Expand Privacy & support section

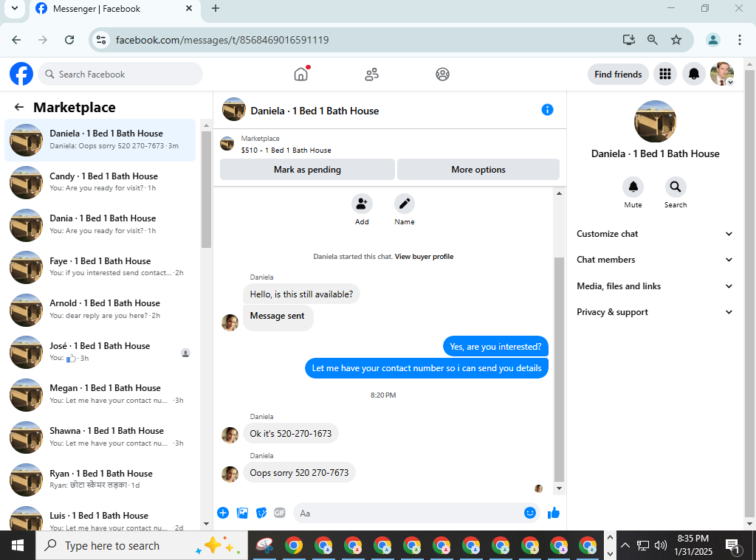click(654, 312)
